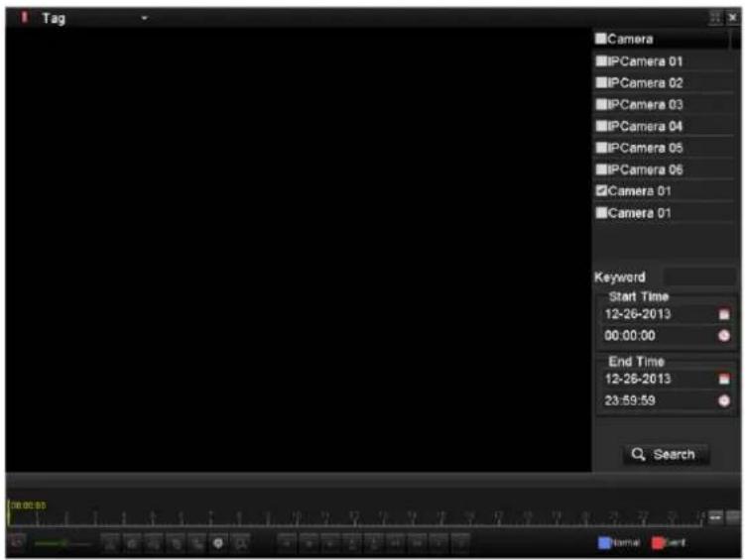Check the IPCamera 01 checkbox

point(601,60)
